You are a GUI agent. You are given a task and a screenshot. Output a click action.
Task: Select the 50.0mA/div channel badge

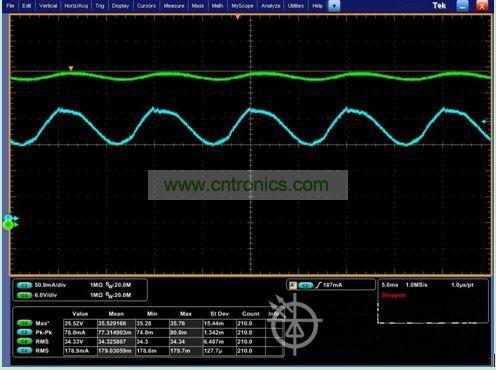[x=24, y=285]
